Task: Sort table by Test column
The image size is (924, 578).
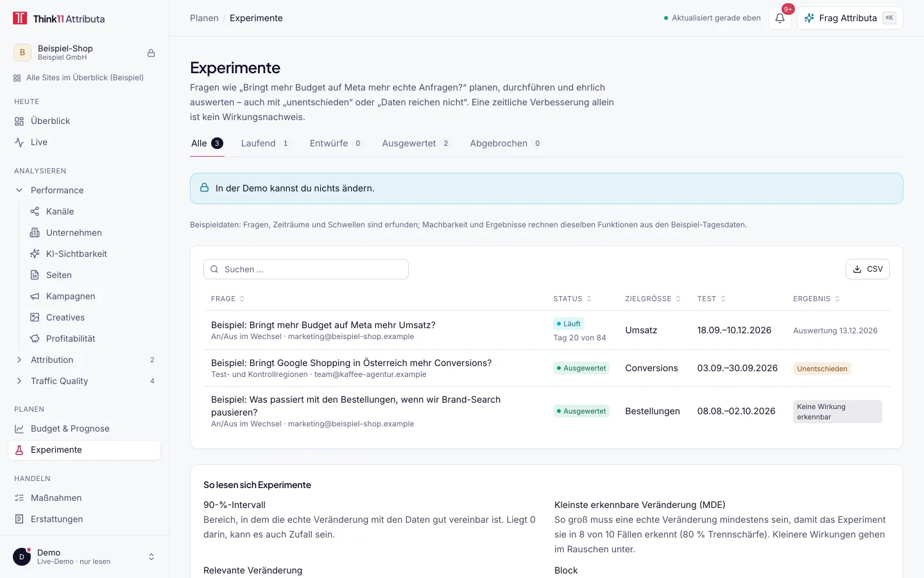Action: [x=712, y=299]
